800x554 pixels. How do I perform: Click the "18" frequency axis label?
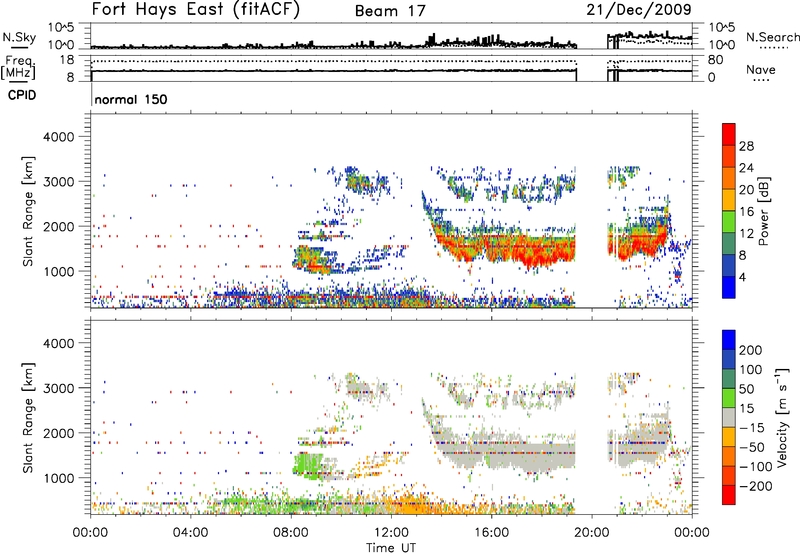tap(67, 60)
